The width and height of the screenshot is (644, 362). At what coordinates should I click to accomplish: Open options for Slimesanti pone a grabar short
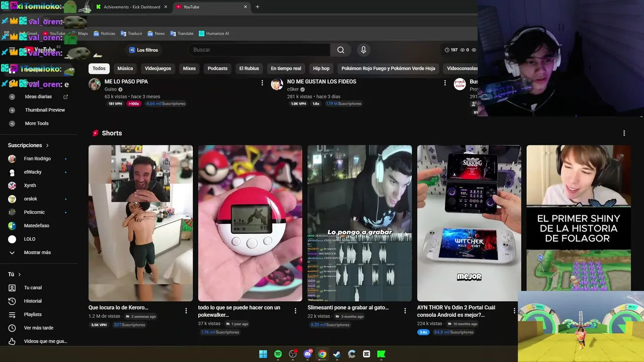(x=405, y=311)
